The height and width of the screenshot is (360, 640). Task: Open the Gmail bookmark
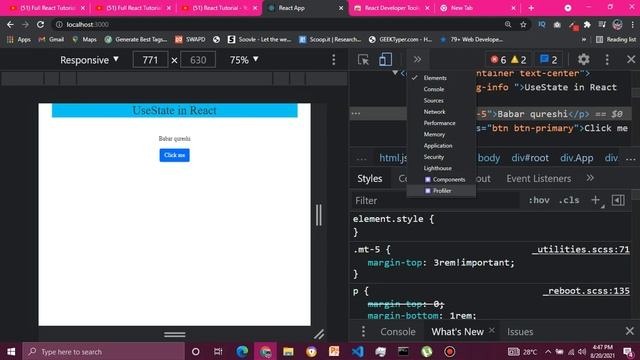pyautogui.click(x=51, y=39)
